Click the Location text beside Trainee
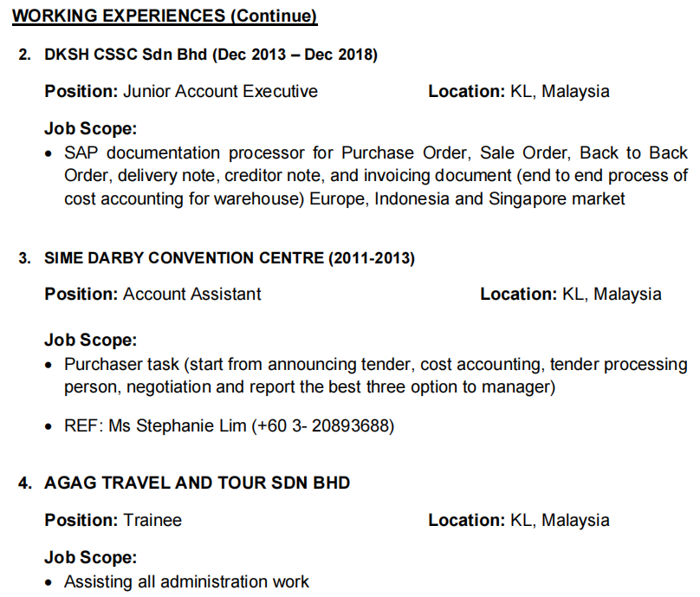Screen dimensions: 700x597 point(518,520)
